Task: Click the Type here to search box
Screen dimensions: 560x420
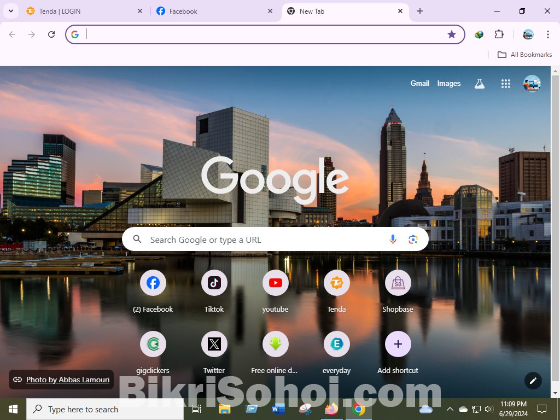Action: point(105,409)
